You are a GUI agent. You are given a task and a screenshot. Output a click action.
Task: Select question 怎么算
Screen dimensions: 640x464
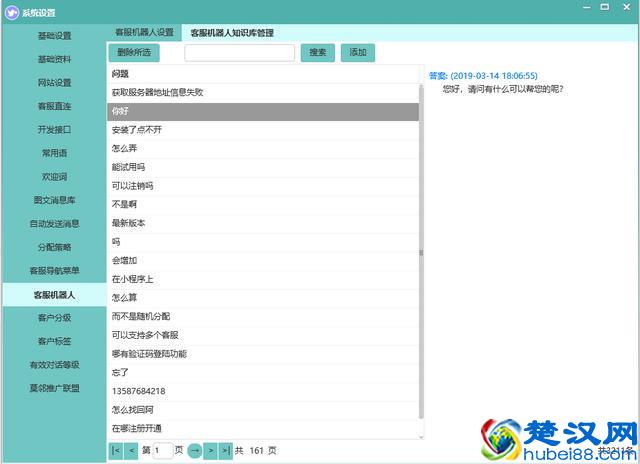263,298
